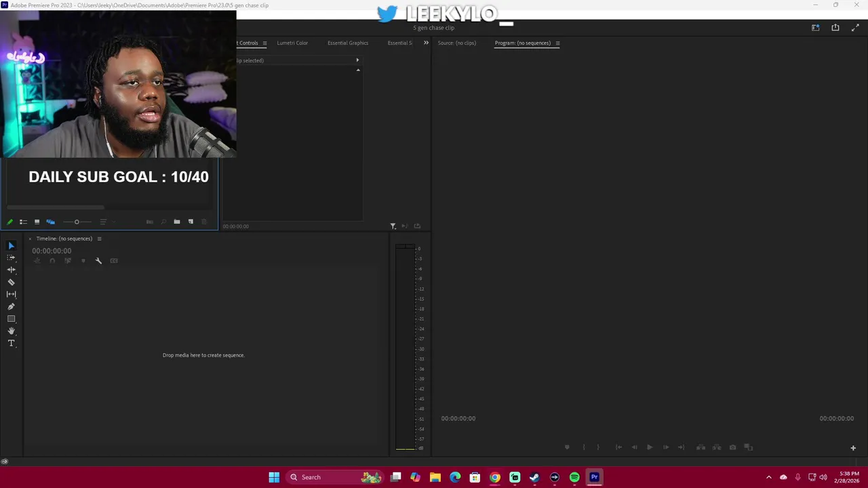This screenshot has width=868, height=488.
Task: Open the Effect Controls panel menu
Action: 264,43
